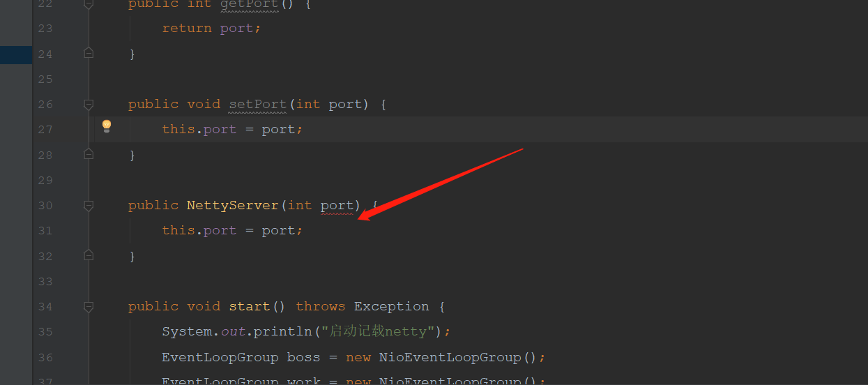Collapse the NettyServer constructor fold marker
The width and height of the screenshot is (868, 385).
[x=89, y=206]
